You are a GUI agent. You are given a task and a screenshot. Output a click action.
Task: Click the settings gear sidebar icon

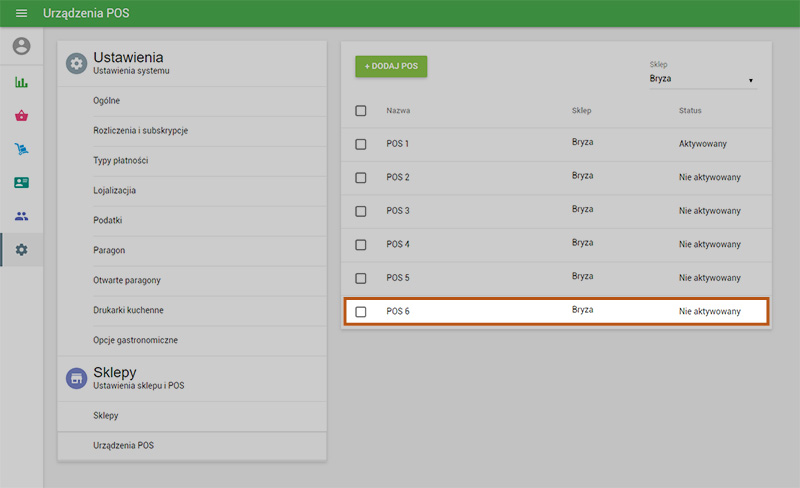pyautogui.click(x=21, y=249)
